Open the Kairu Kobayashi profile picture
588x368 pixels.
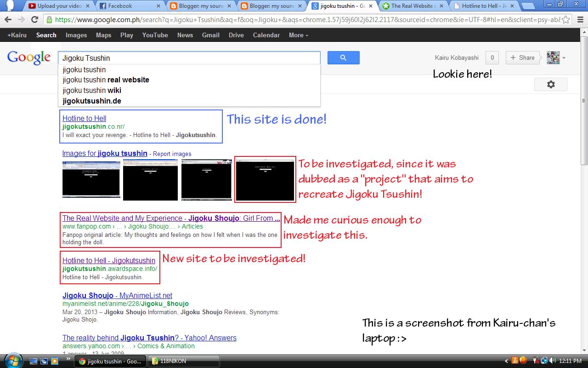click(x=553, y=58)
